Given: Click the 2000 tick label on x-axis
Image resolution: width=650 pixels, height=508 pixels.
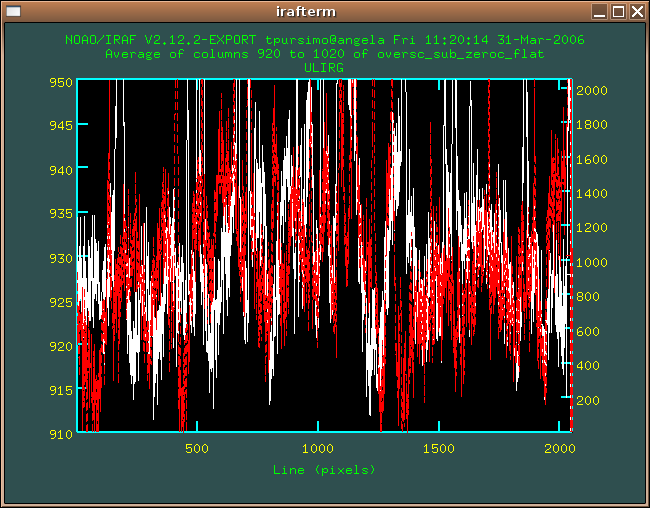Looking at the screenshot, I should pyautogui.click(x=558, y=449).
